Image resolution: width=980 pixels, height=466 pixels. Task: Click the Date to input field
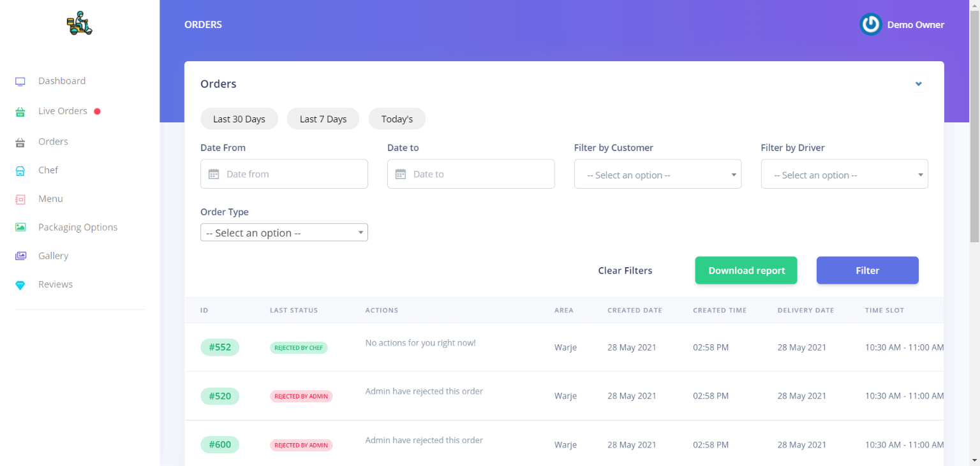click(471, 174)
